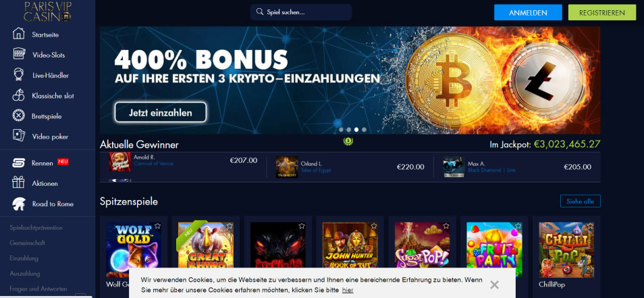
Task: Show the third banner slide dot
Action: tap(356, 130)
